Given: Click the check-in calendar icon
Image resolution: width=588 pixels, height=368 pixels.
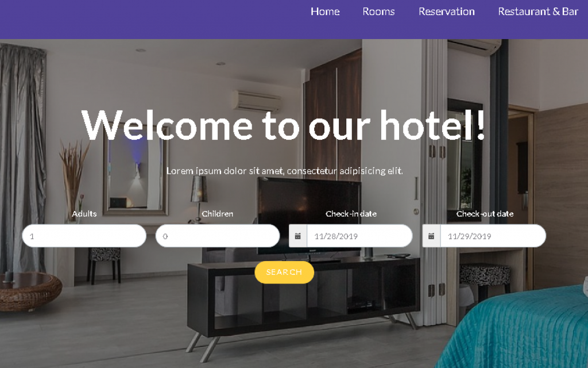Looking at the screenshot, I should 298,236.
